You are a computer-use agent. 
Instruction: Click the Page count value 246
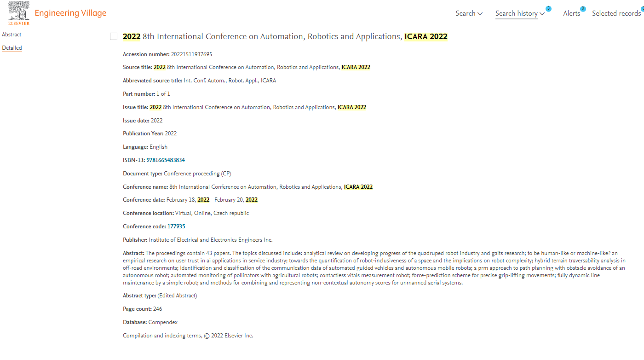(157, 309)
